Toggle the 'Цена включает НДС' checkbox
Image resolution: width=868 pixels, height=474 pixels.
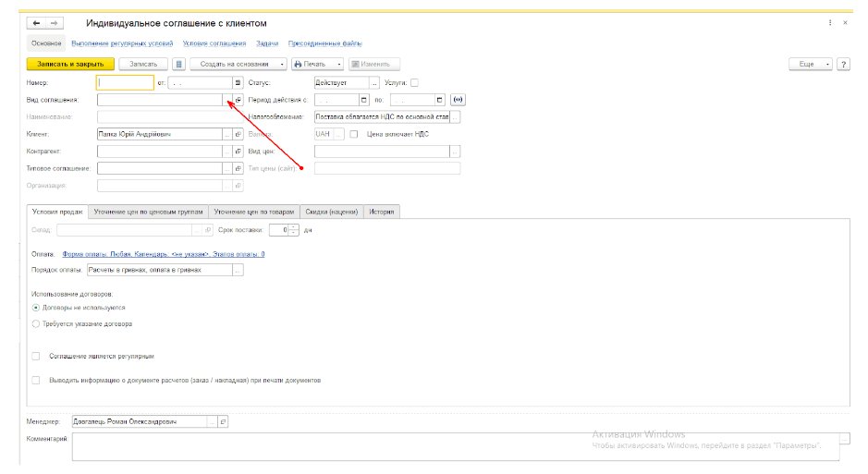pyautogui.click(x=354, y=134)
